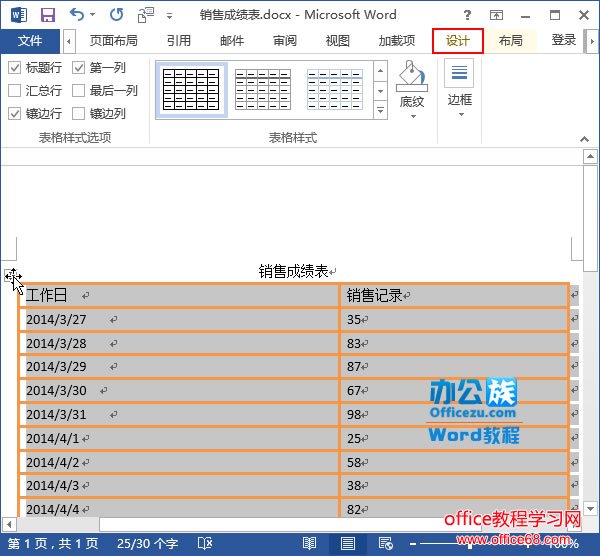This screenshot has height=556, width=600.
Task: Enable the 汇总行 checkbox
Action: tap(15, 91)
